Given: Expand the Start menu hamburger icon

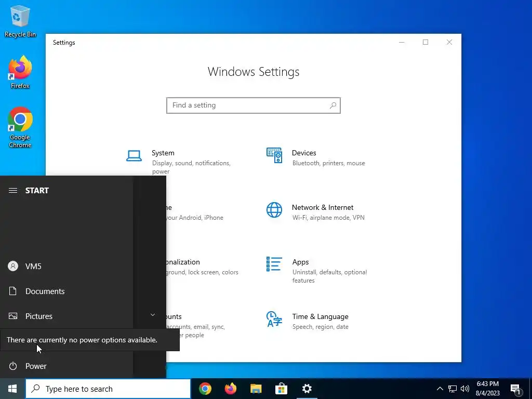Looking at the screenshot, I should click(x=13, y=190).
